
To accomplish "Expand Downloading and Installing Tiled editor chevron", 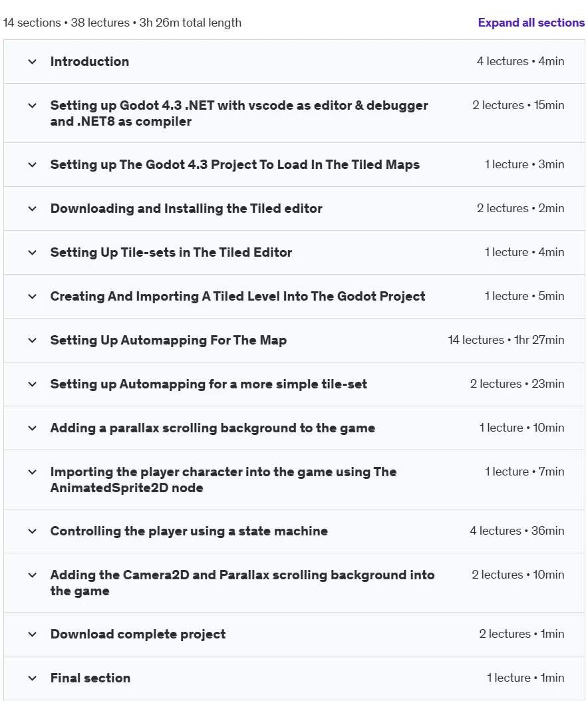I will tap(33, 208).
